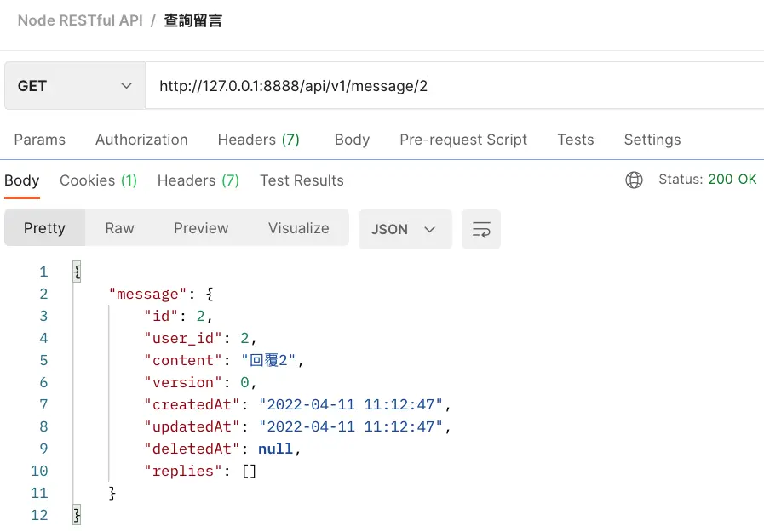Image resolution: width=764 pixels, height=532 pixels.
Task: Show response Cookies (1) tab
Action: click(98, 180)
